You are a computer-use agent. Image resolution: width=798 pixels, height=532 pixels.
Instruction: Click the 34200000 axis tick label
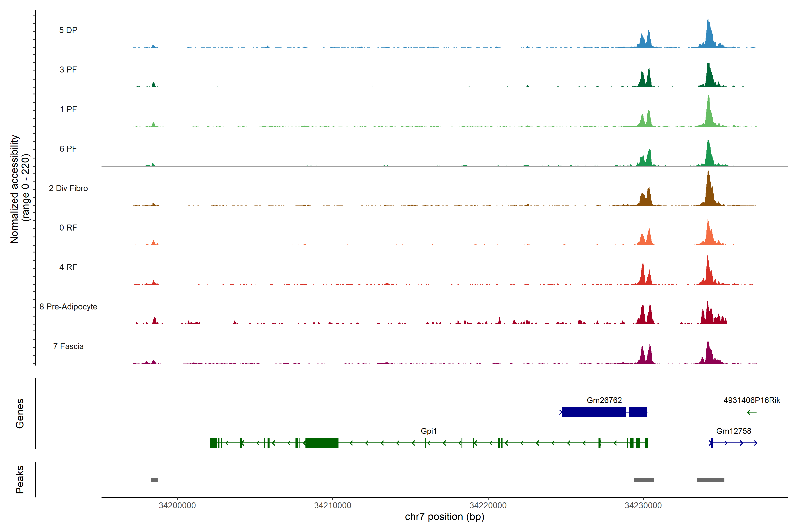pyautogui.click(x=177, y=506)
